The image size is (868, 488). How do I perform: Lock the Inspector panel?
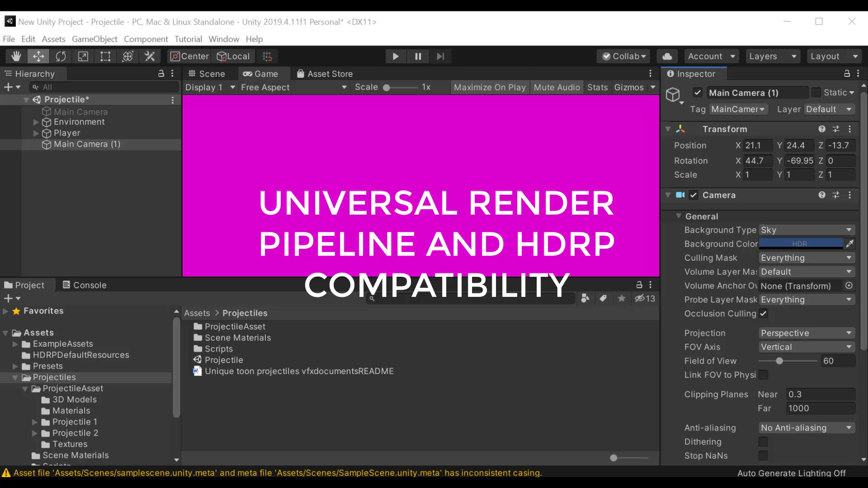[x=847, y=73]
